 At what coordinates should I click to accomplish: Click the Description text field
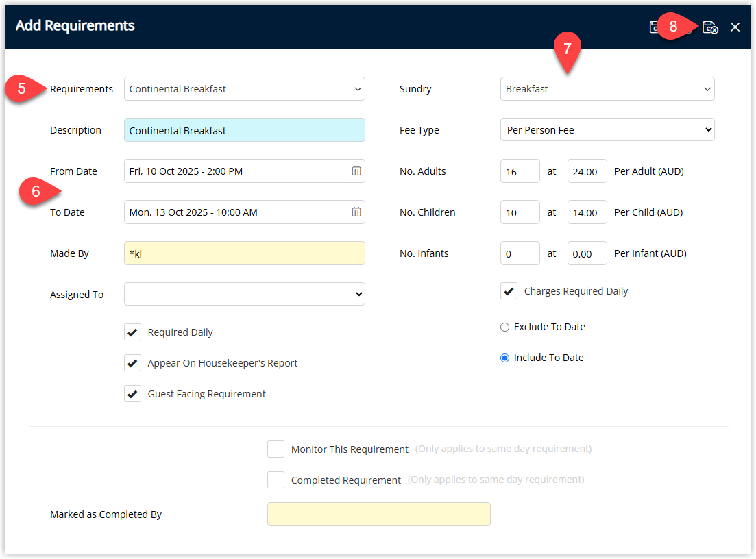pos(245,130)
